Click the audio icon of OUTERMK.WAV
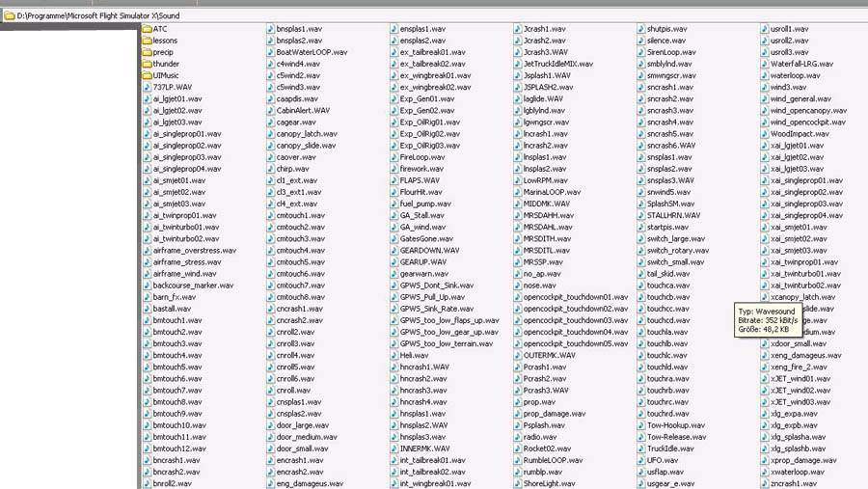 point(517,355)
